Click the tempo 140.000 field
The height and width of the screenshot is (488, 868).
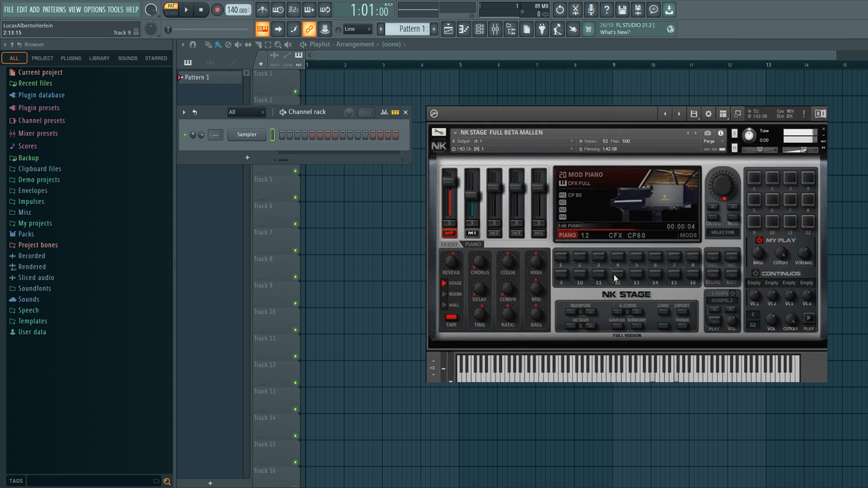pos(238,10)
